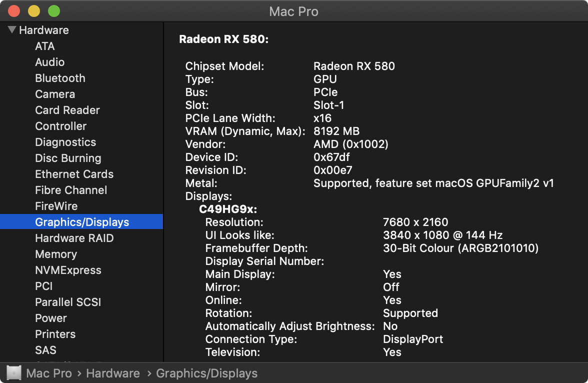Select Power in the sidebar

(x=51, y=318)
